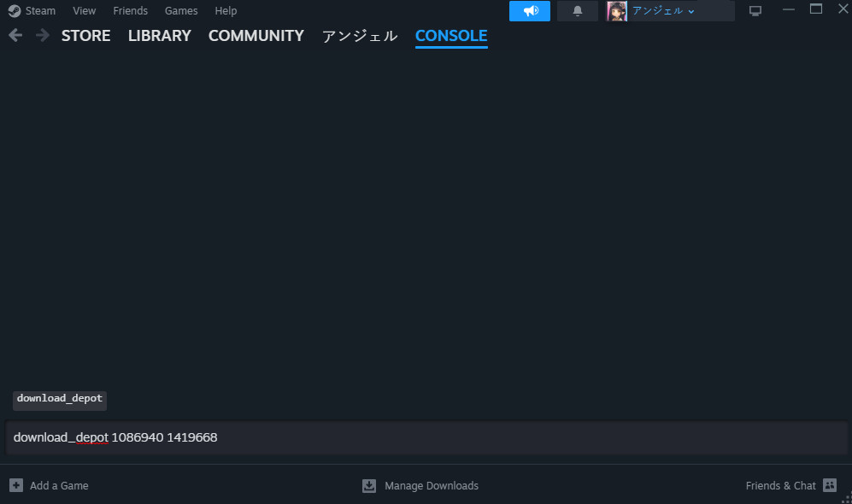The width and height of the screenshot is (852, 504).
Task: Open the Games menu
Action: (x=181, y=11)
